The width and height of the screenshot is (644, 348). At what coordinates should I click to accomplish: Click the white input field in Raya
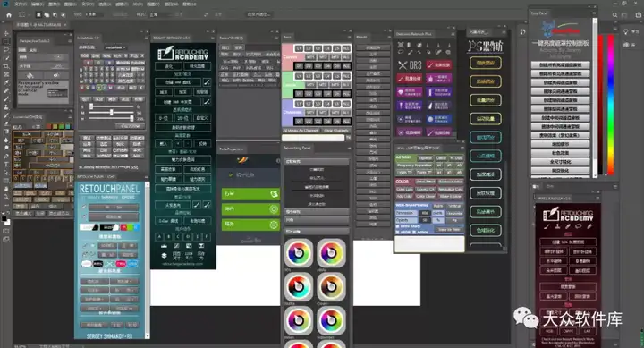pyautogui.click(x=313, y=138)
